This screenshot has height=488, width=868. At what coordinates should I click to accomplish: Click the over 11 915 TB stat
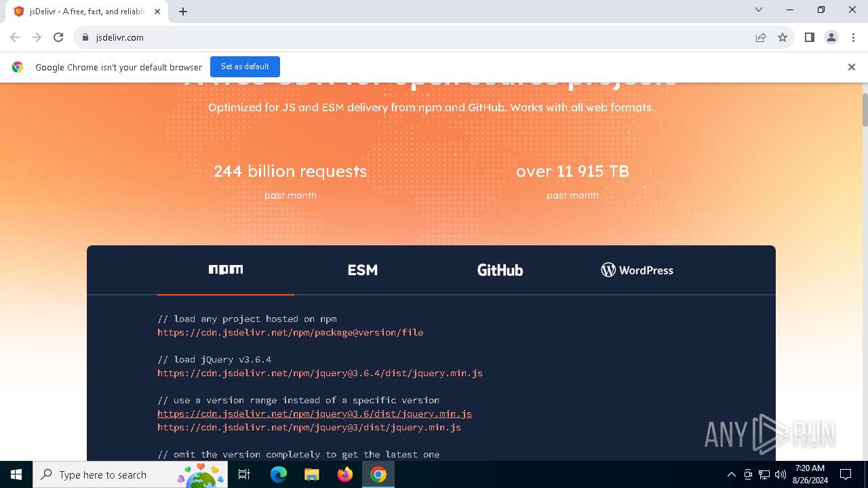coord(572,171)
